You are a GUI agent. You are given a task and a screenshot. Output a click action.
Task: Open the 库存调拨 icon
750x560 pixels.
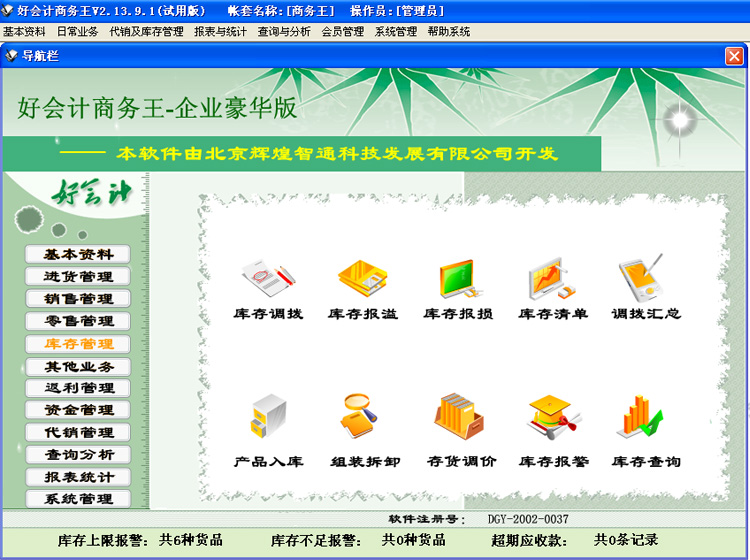point(268,279)
